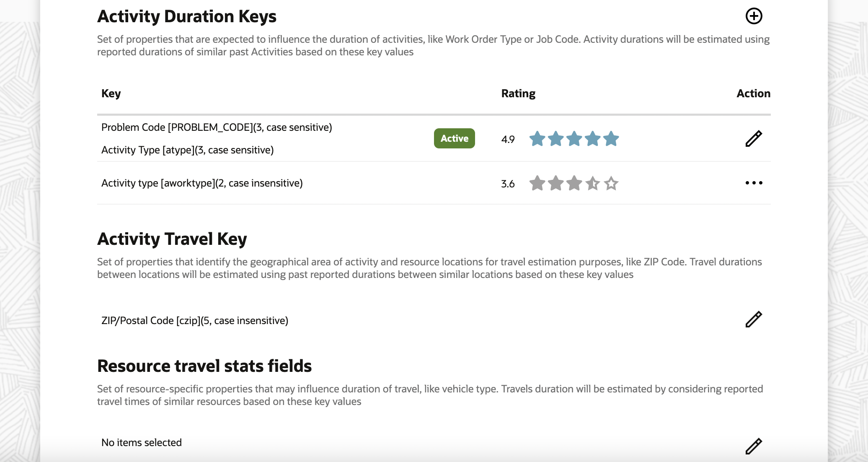Screen dimensions: 868x462
Task: Select the Activity type aworktype row
Action: [202, 183]
